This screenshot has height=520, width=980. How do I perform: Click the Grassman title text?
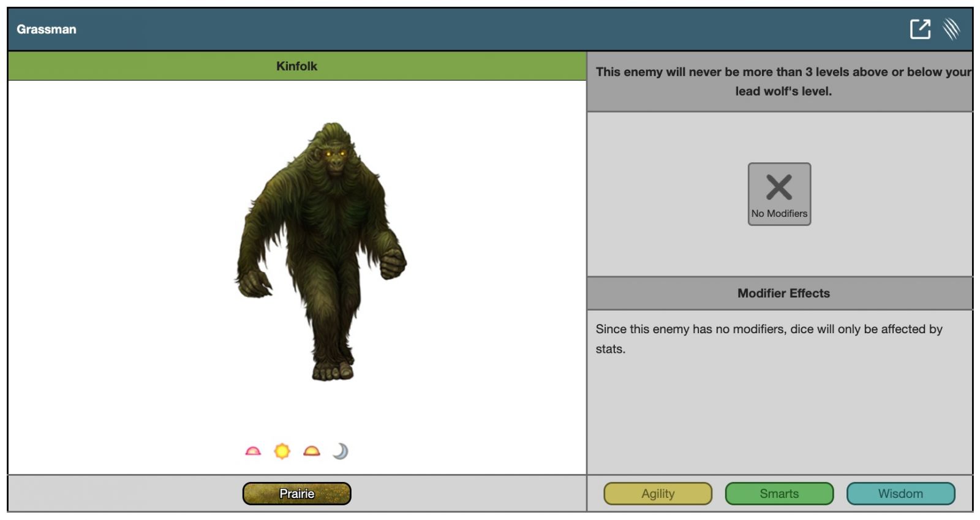point(47,29)
